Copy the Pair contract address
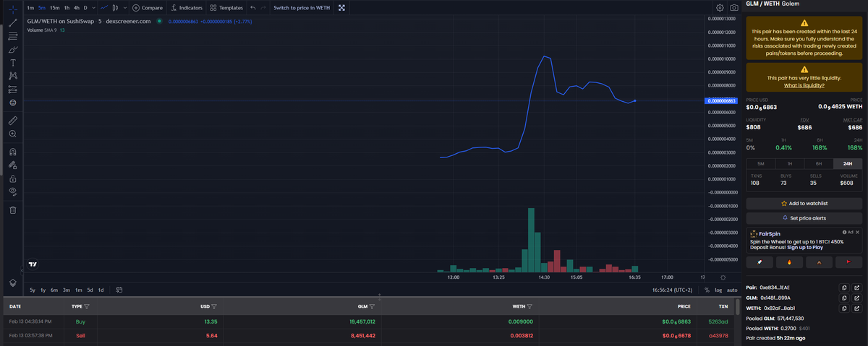868x346 pixels. pos(844,287)
